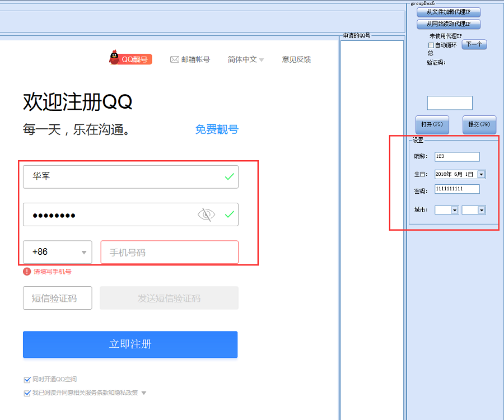
Task: Open the 意见反馈 link
Action: coord(296,59)
